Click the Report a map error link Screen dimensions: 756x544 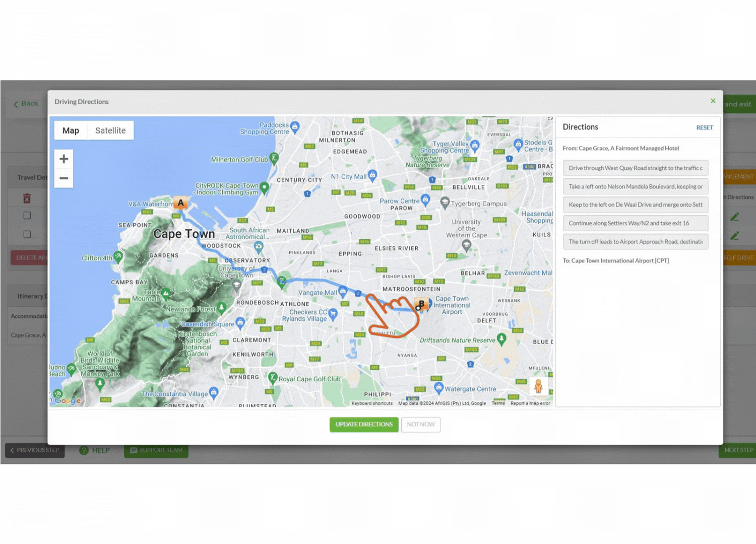click(530, 403)
